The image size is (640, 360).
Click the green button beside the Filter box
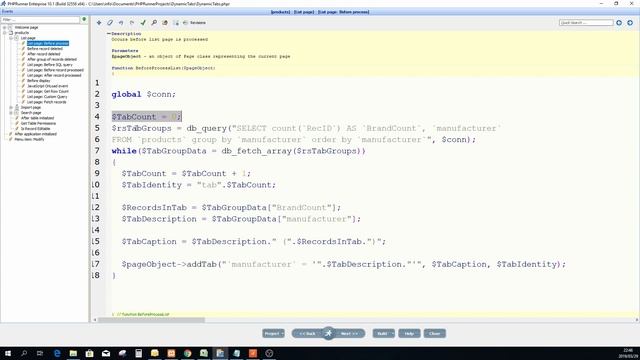click(84, 19)
